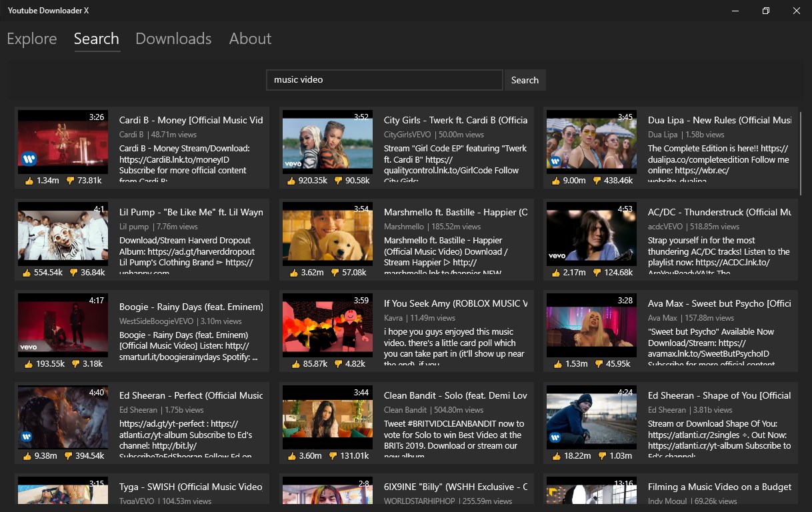This screenshot has width=812, height=512.
Task: Click like icon on Ed Sheeran Shape of You card
Action: (555, 456)
